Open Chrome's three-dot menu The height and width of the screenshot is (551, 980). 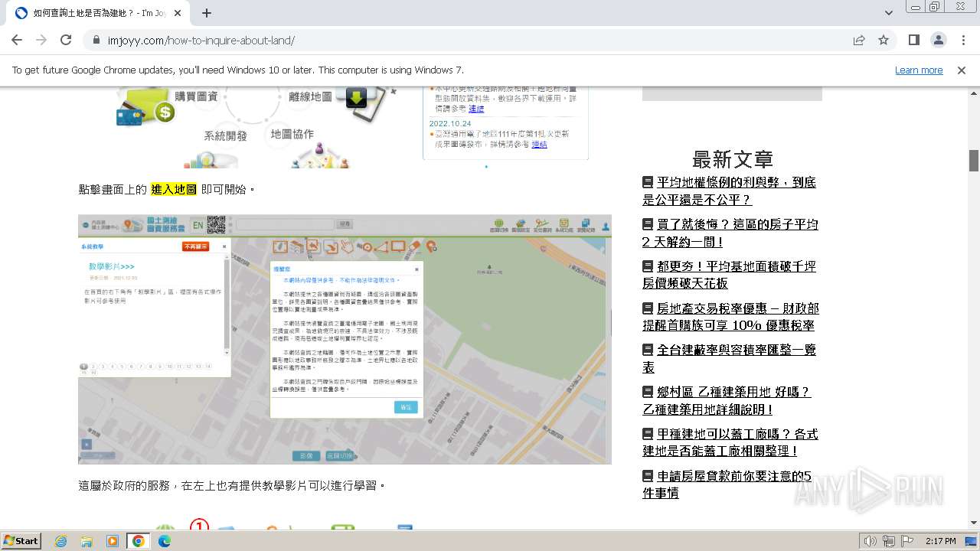click(962, 40)
